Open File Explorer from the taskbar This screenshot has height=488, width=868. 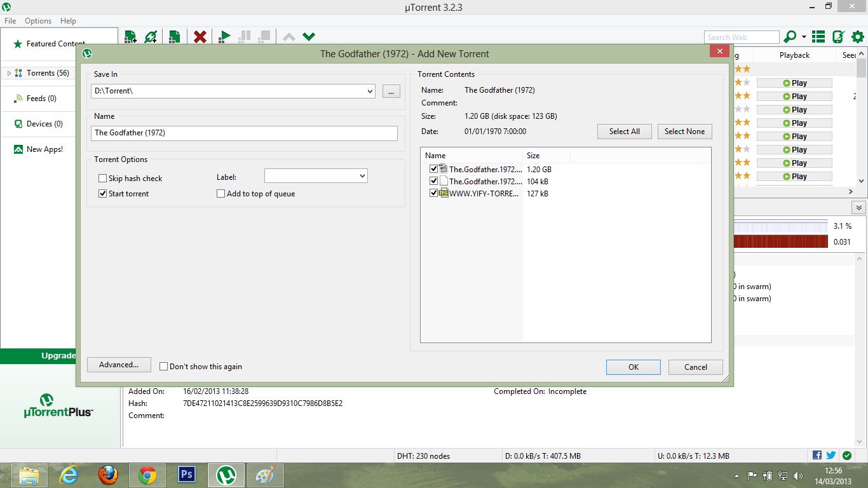pyautogui.click(x=29, y=475)
